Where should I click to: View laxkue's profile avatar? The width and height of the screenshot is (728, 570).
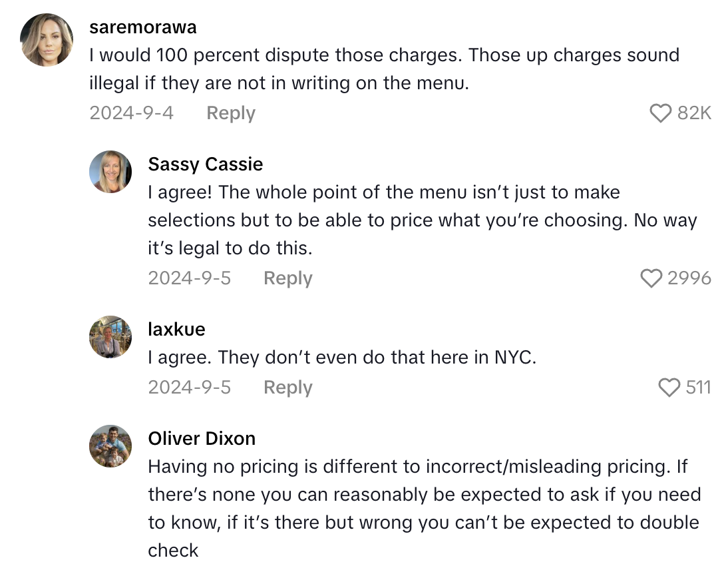coord(110,337)
